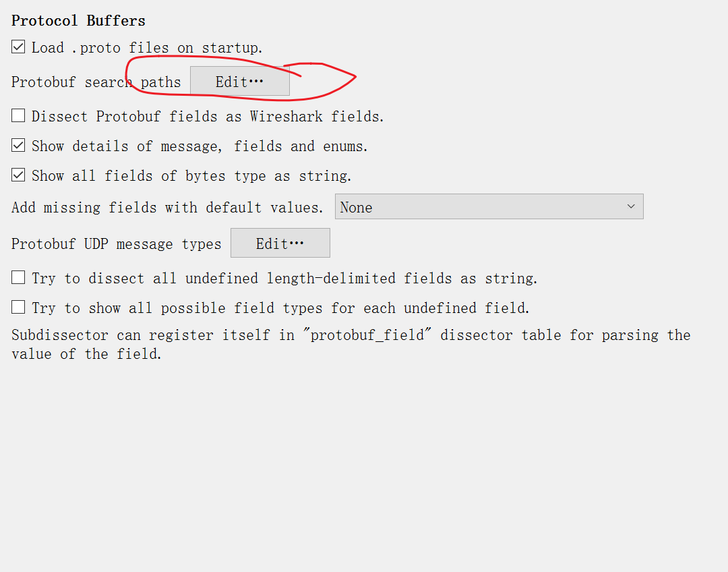Click the 'Show details of message, fields and enums' text
The image size is (728, 572).
pos(200,146)
